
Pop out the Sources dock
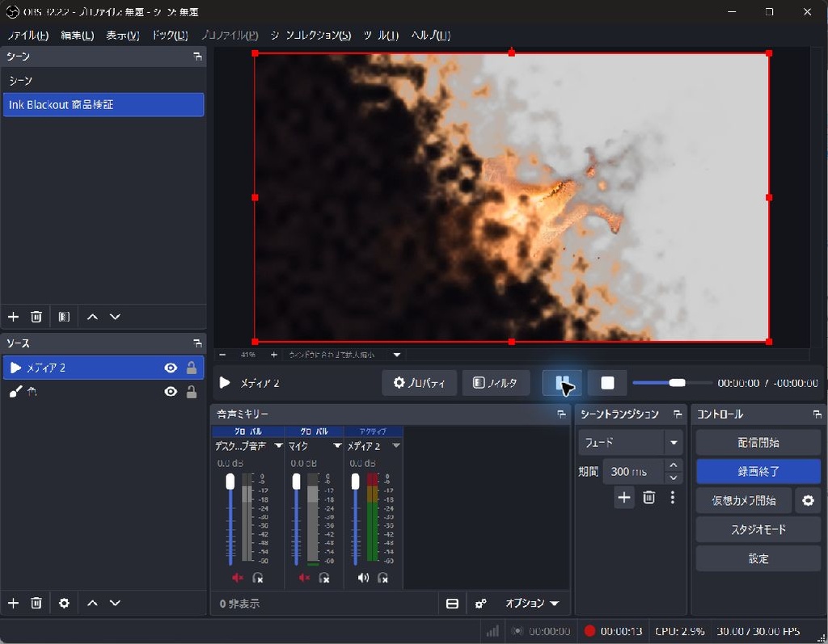[197, 343]
